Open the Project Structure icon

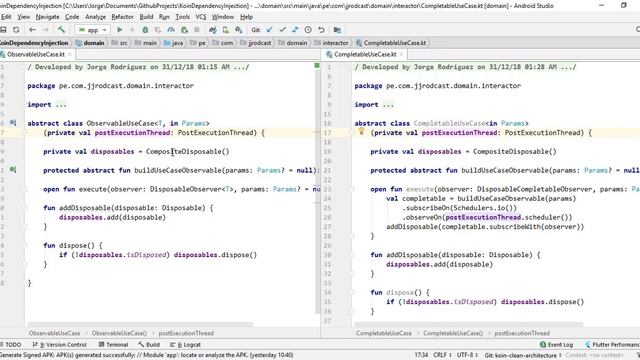(x=337, y=30)
